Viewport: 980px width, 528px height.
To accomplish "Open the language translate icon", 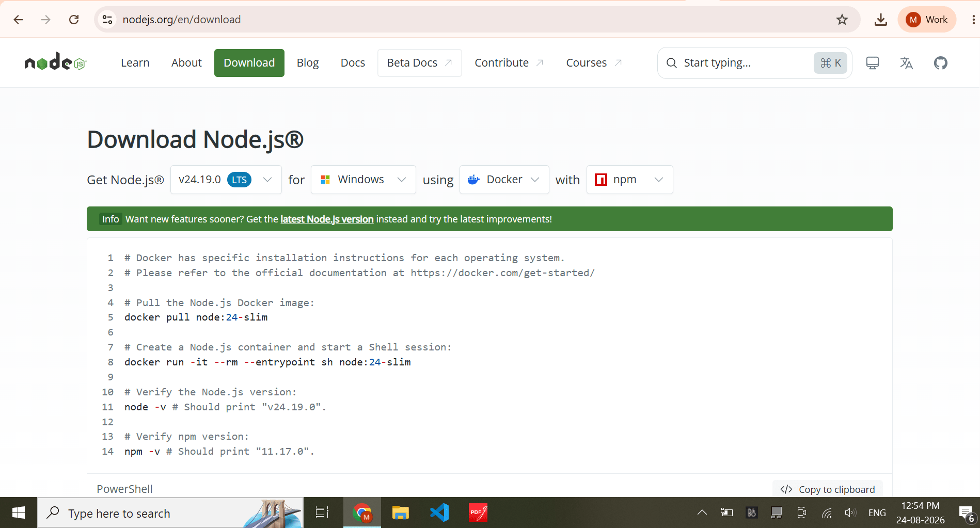I will pyautogui.click(x=907, y=63).
